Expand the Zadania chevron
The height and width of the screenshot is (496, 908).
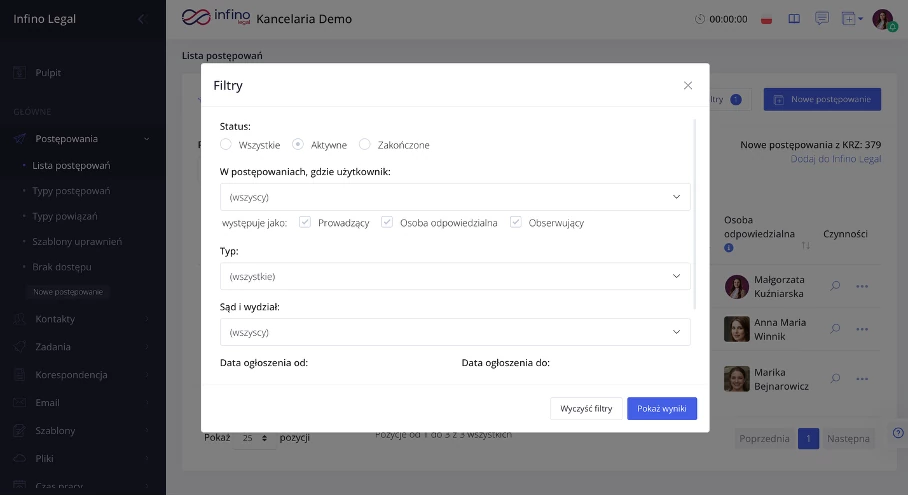tap(147, 347)
